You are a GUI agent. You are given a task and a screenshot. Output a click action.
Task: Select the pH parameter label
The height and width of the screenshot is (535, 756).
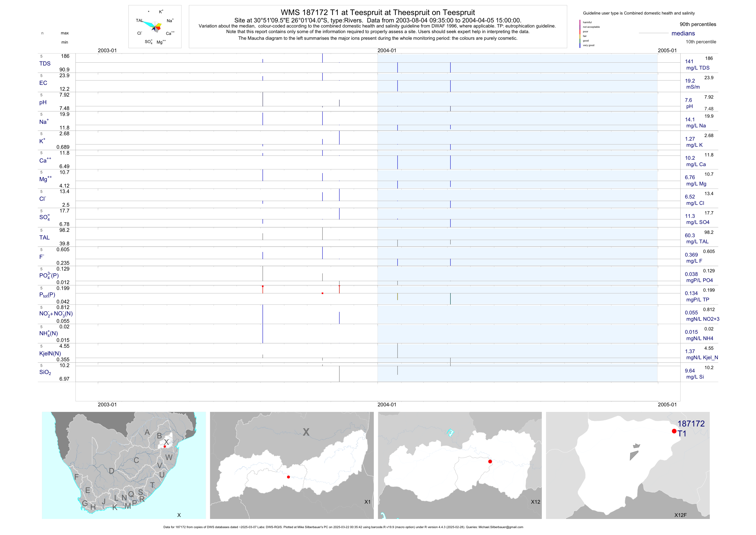(x=43, y=102)
